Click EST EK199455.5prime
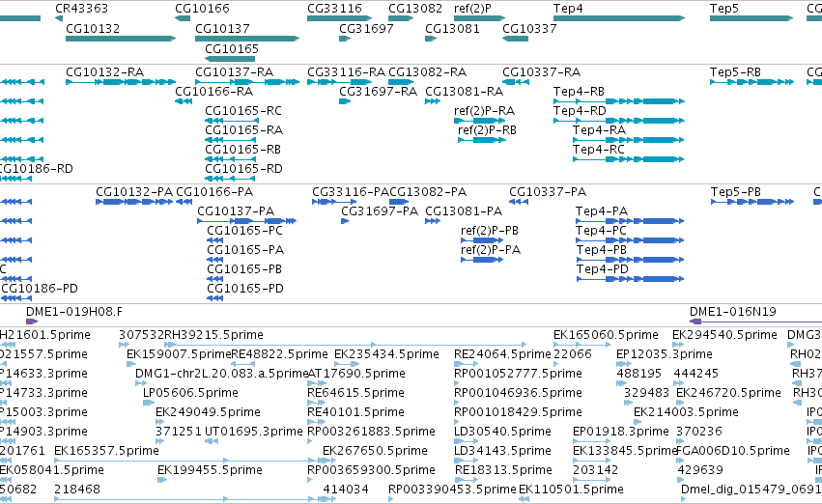This screenshot has height=504, width=822. [211, 470]
